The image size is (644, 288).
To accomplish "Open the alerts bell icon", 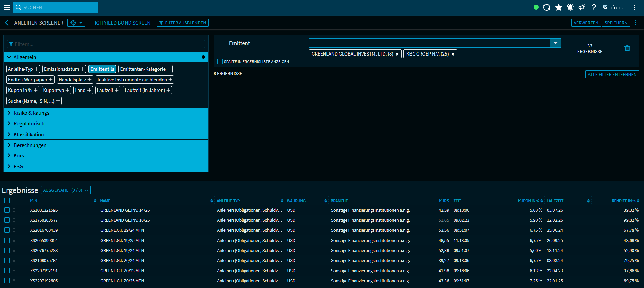I will (570, 7).
